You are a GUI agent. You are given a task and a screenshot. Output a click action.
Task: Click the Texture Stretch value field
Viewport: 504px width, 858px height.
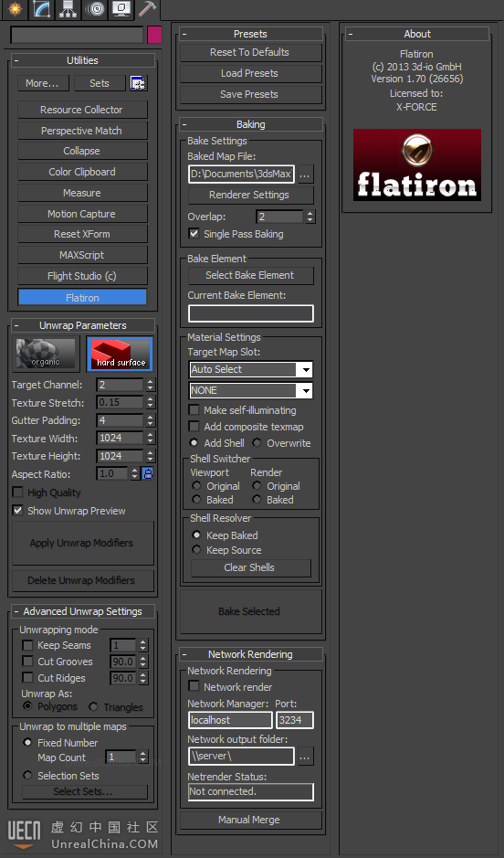click(x=121, y=402)
